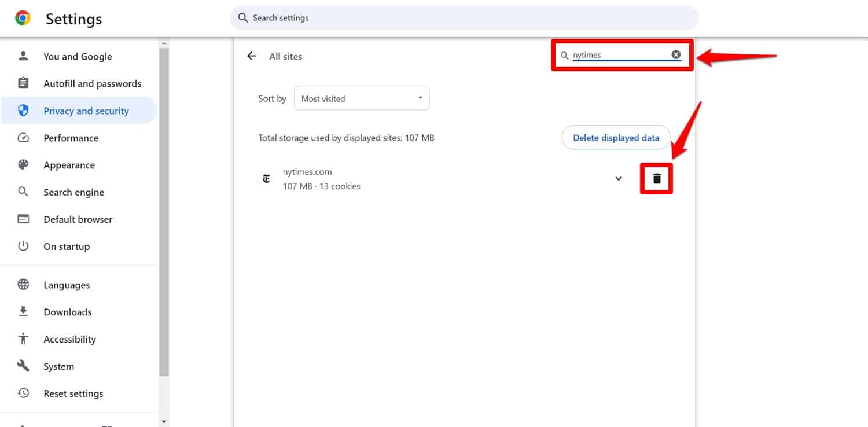Screen dimensions: 868x427
Task: Click the Search settings field at top
Action: point(463,18)
